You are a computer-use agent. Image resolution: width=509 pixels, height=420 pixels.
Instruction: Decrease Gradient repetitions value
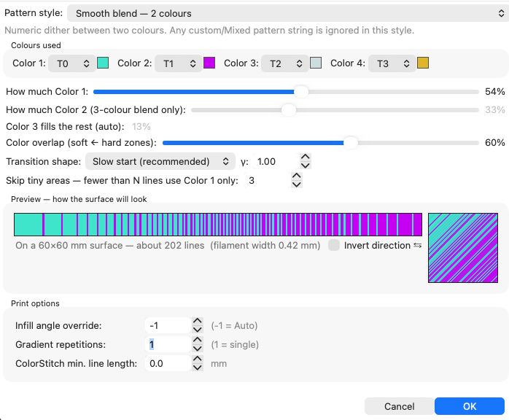point(198,349)
